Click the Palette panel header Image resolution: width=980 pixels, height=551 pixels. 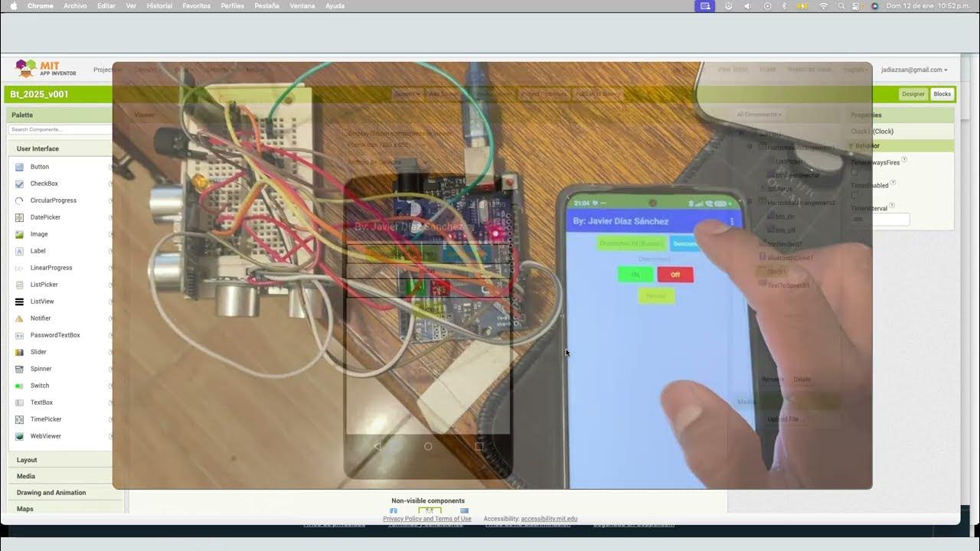click(x=64, y=115)
